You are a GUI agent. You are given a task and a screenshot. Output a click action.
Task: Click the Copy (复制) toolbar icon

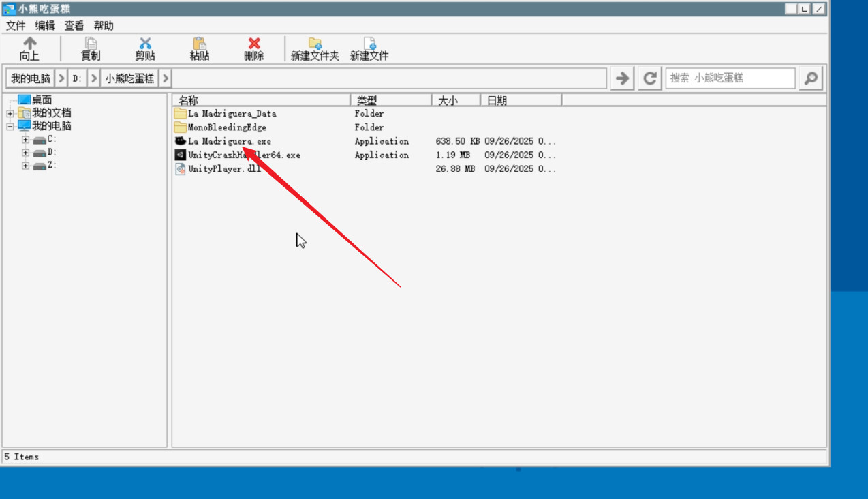pos(91,44)
